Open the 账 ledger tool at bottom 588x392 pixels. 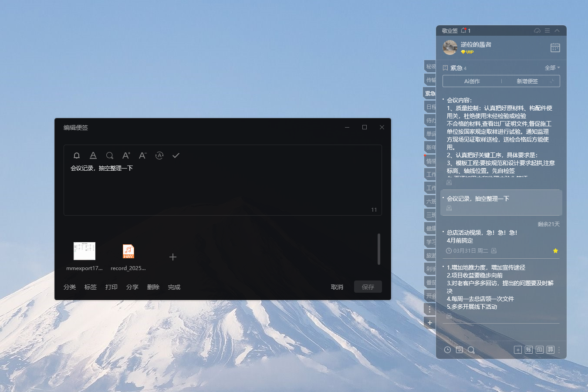pos(528,350)
